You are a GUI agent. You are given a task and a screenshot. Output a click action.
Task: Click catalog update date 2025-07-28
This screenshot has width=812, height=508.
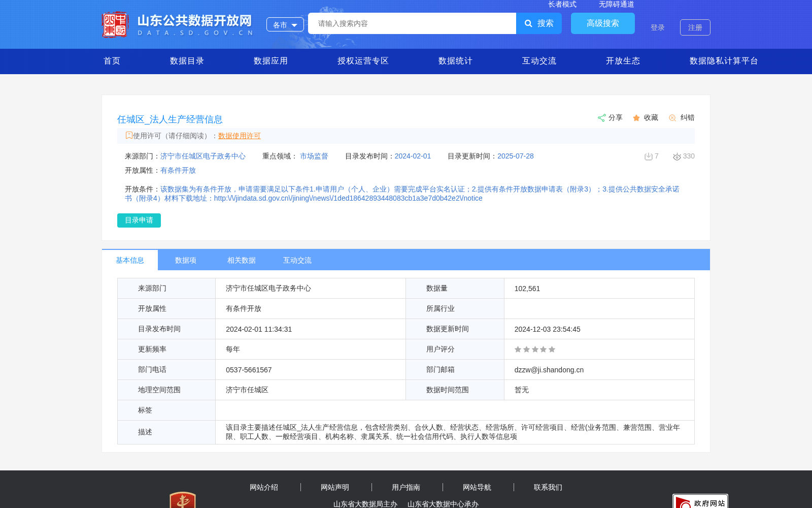tap(516, 156)
